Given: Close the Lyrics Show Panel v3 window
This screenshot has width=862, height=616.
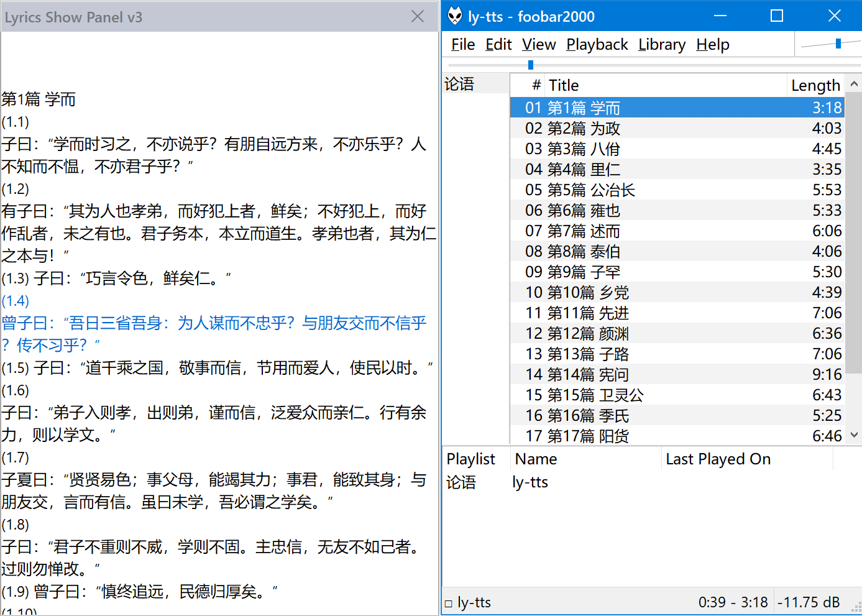Looking at the screenshot, I should pos(418,17).
